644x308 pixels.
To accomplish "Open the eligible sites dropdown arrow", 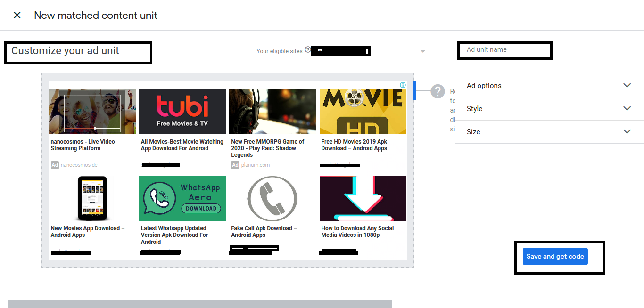I will point(423,51).
